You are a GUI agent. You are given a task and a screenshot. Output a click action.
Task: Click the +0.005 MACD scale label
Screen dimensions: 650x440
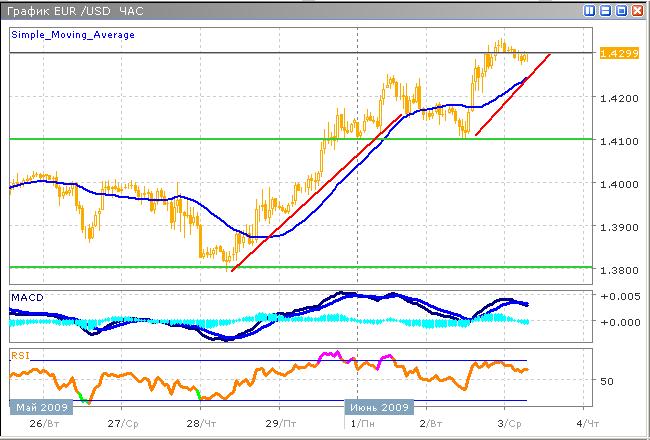click(x=617, y=298)
